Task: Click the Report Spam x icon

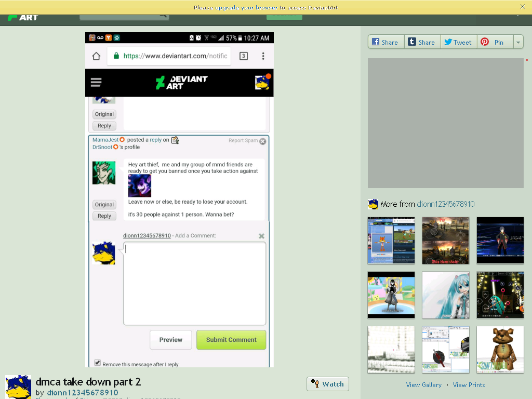Action: click(x=262, y=141)
